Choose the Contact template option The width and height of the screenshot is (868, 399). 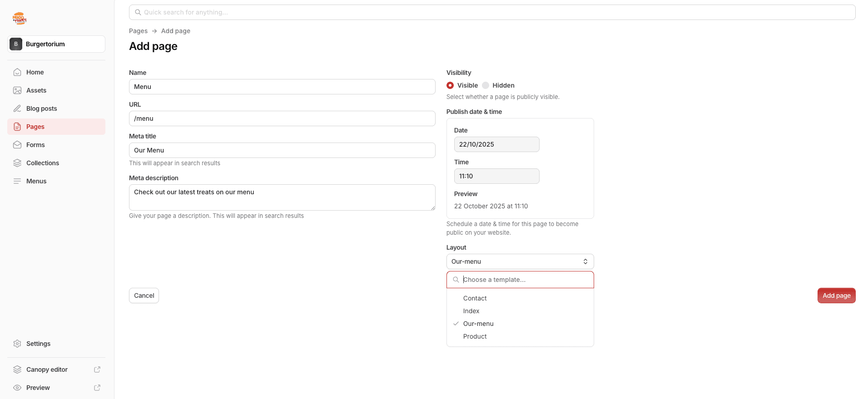point(475,298)
